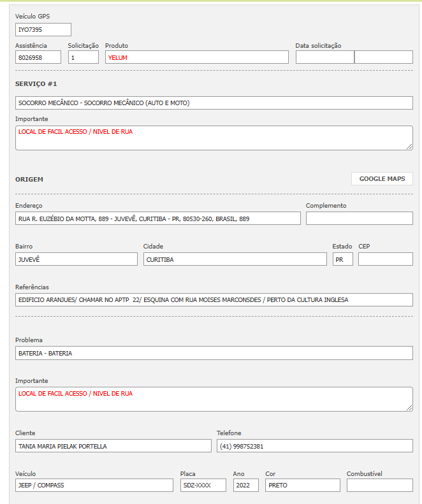Viewport: 422px width, 504px height.
Task: Click the Estado field with PR
Action: 342,259
